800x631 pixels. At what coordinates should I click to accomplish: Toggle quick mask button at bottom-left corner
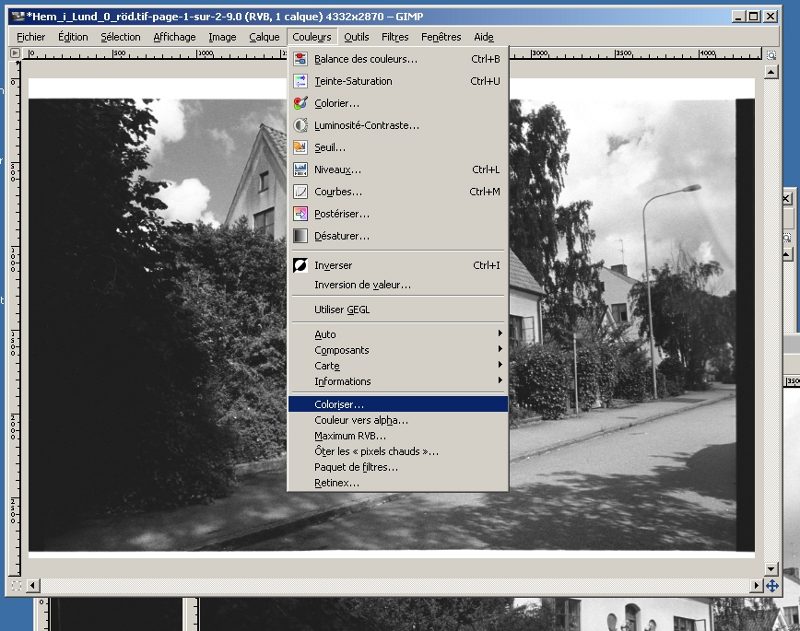pos(16,584)
